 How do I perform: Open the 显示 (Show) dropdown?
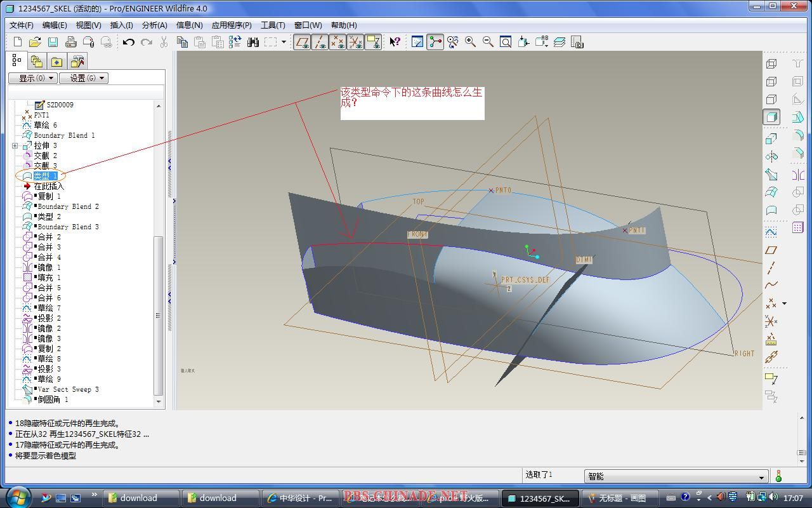[33, 78]
